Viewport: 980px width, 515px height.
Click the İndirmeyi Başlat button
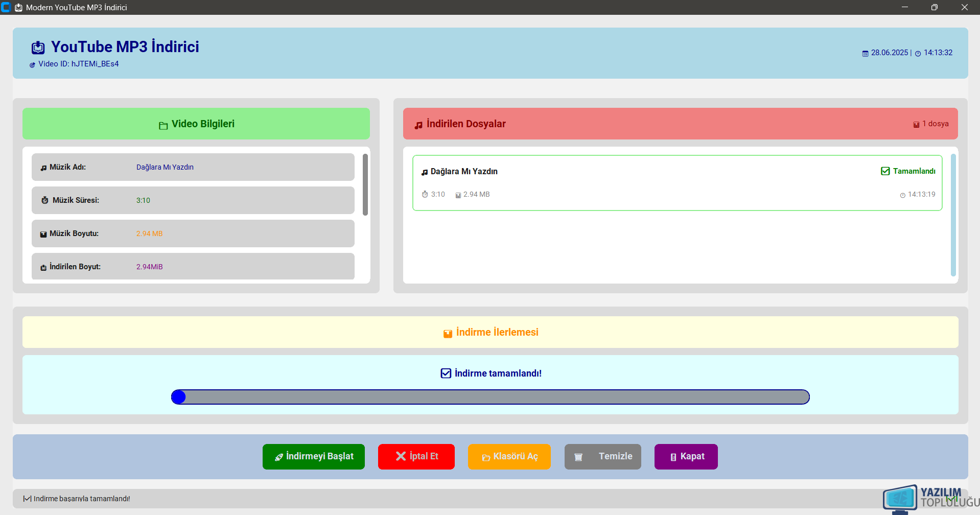pos(314,456)
